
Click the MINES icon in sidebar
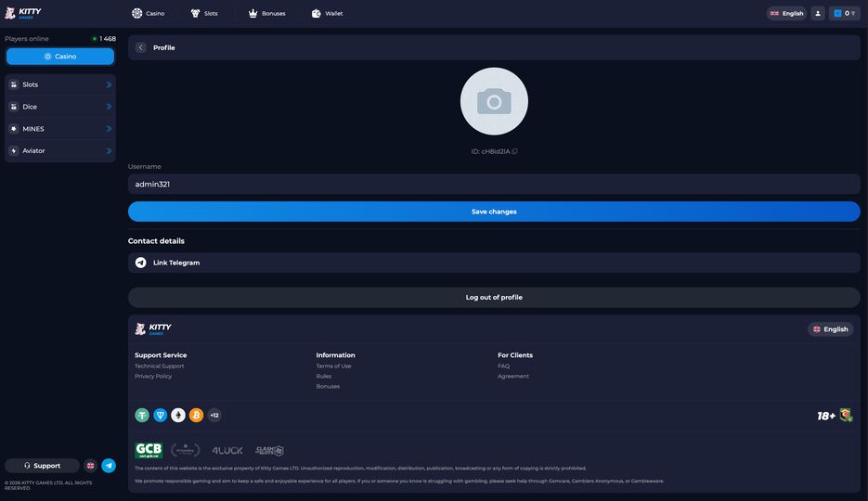click(14, 129)
